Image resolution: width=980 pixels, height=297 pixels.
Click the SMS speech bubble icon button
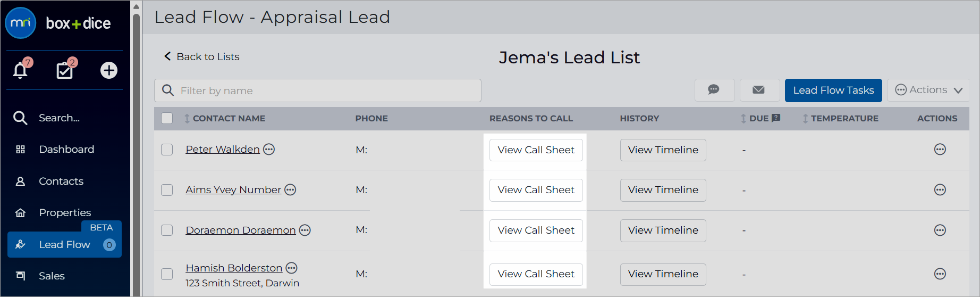pos(714,90)
